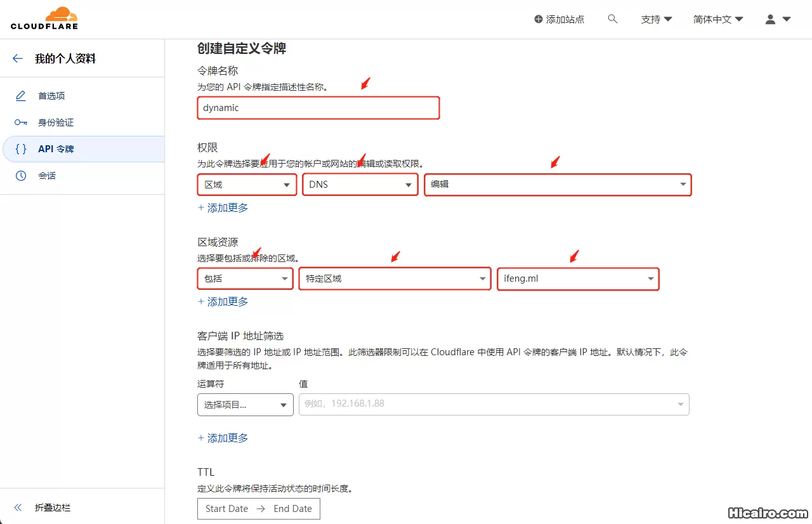Open the TTL Start Date picker
This screenshot has width=812, height=524.
226,508
